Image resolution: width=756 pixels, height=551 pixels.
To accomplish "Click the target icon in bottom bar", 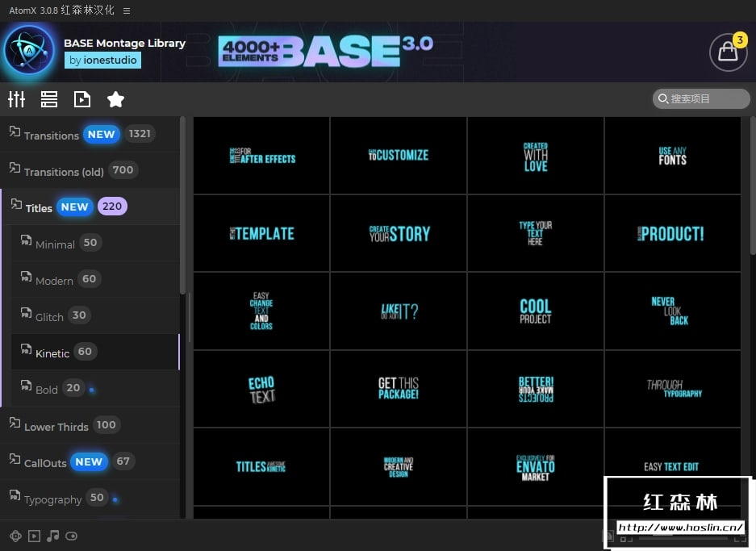I will coord(15,536).
